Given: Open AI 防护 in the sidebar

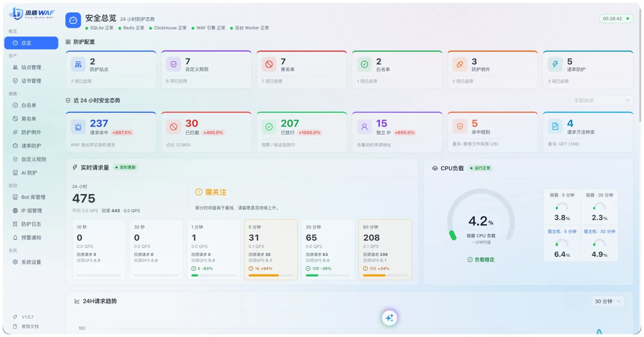Looking at the screenshot, I should click(31, 173).
